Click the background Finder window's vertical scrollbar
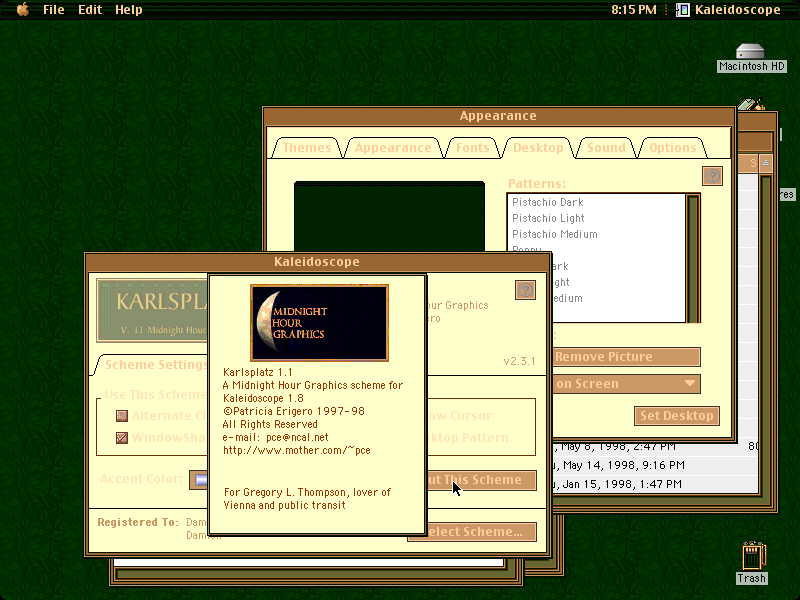Screen dimensions: 800x600 765,334
